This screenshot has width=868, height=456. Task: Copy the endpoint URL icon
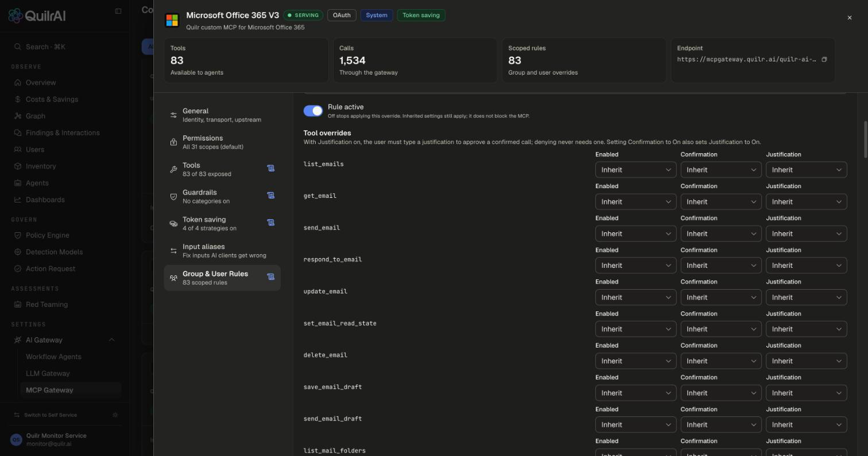[824, 60]
